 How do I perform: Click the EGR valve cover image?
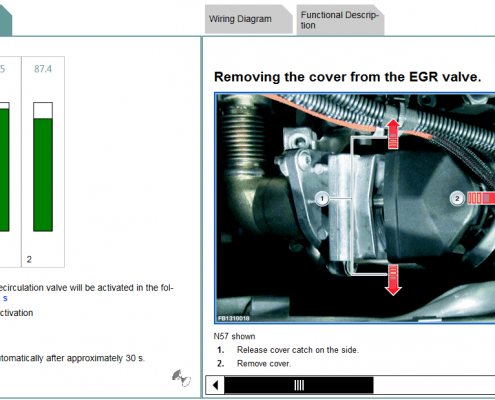coord(355,208)
